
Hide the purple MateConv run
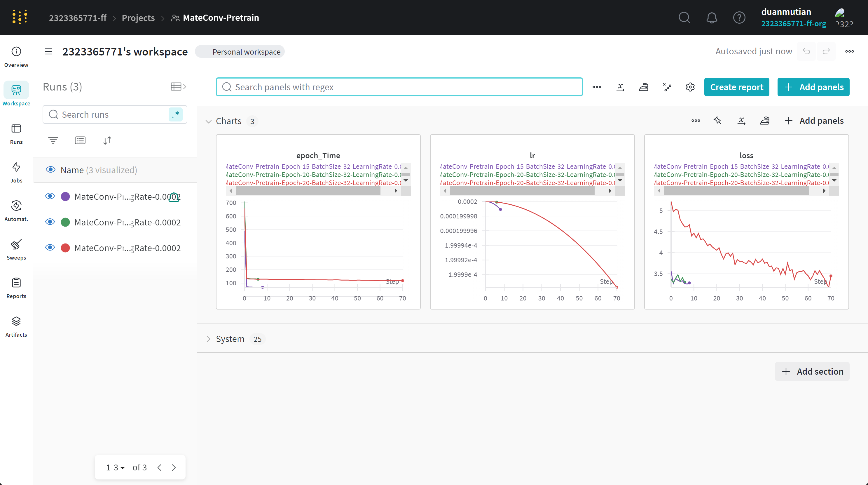(x=50, y=196)
